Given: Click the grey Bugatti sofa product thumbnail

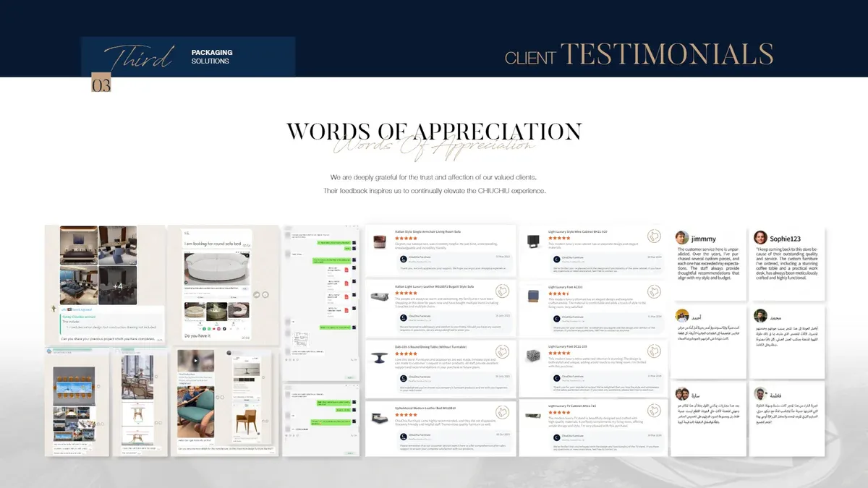Looking at the screenshot, I should point(380,297).
